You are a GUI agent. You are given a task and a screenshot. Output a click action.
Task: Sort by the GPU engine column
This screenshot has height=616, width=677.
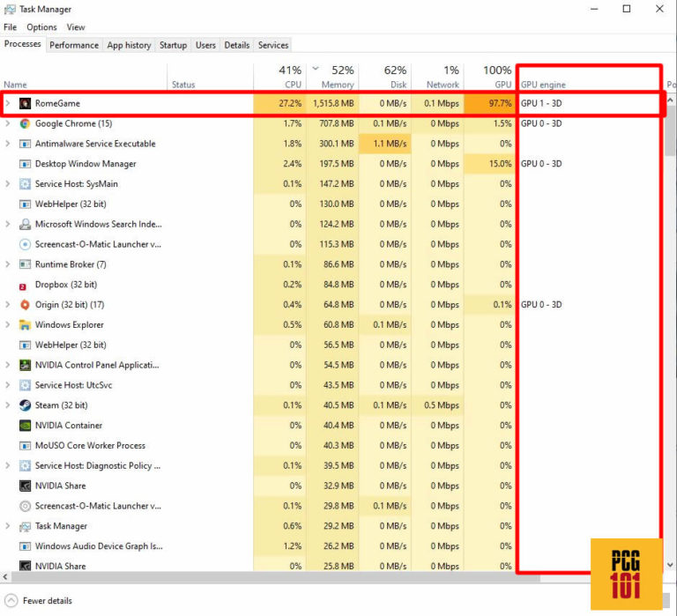[x=590, y=77]
